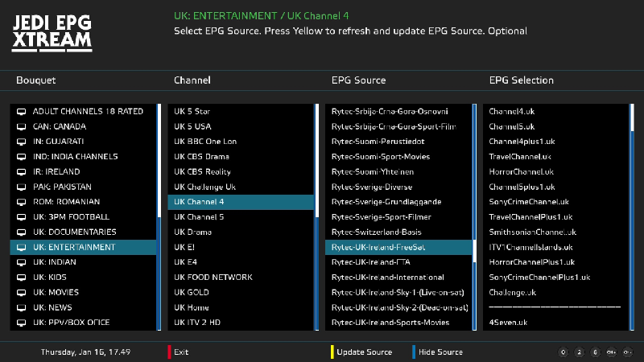Choose the Rytec-Suomi-Perustiedot source
The width and height of the screenshot is (644, 362).
398,142
